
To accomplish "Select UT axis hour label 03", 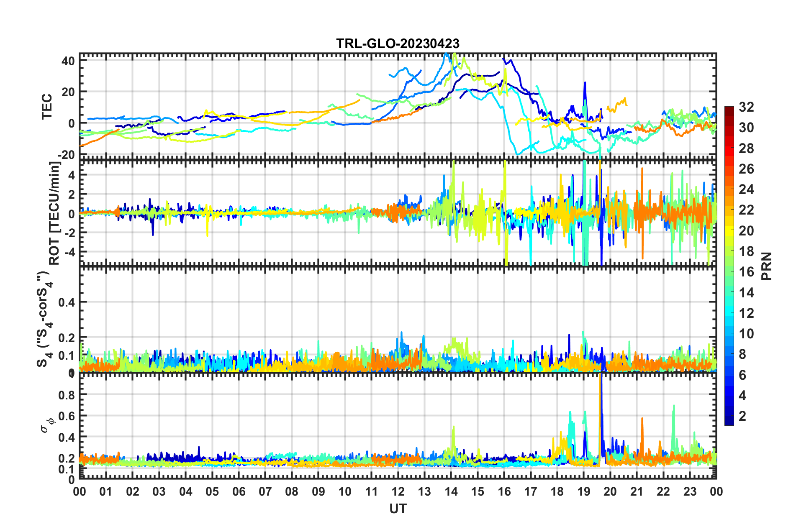I will click(x=159, y=491).
